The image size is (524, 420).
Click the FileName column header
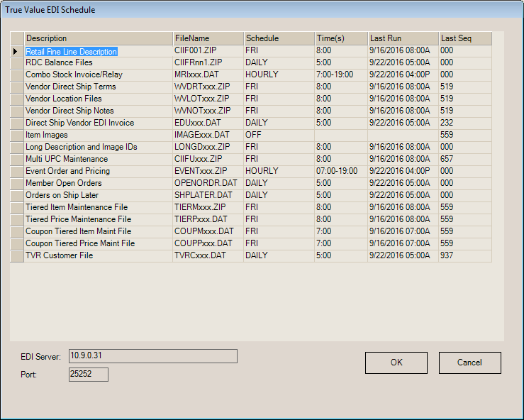tap(208, 38)
